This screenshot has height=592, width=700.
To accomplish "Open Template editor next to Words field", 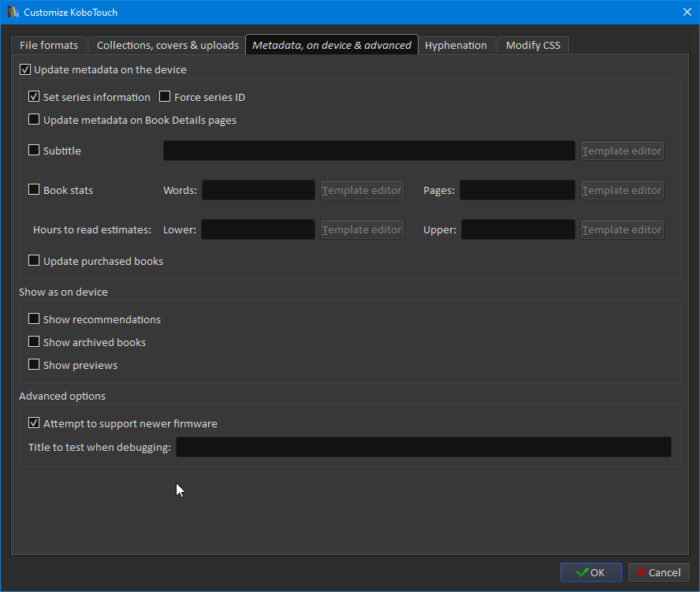I will point(362,190).
